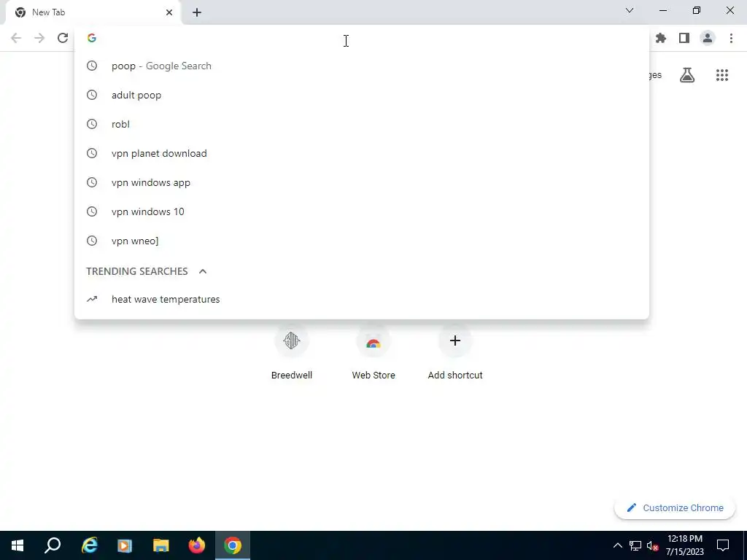747x560 pixels.
Task: Choose the 'poop - Google Search' suggestion
Action: tap(362, 66)
